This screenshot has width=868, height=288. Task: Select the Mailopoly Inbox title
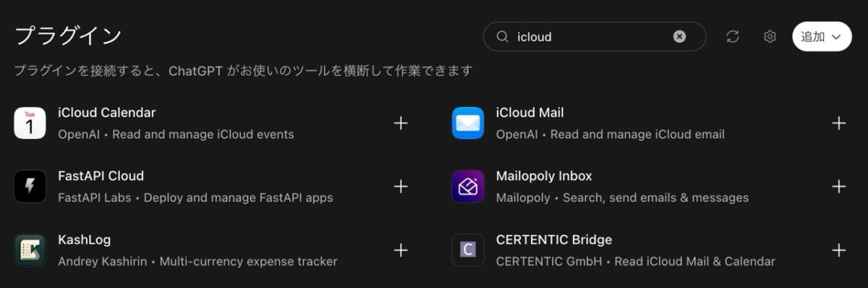[544, 176]
